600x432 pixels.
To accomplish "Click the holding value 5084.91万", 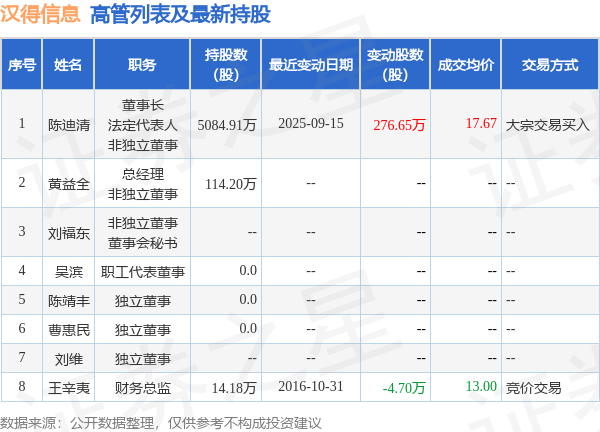I will 227,125.
